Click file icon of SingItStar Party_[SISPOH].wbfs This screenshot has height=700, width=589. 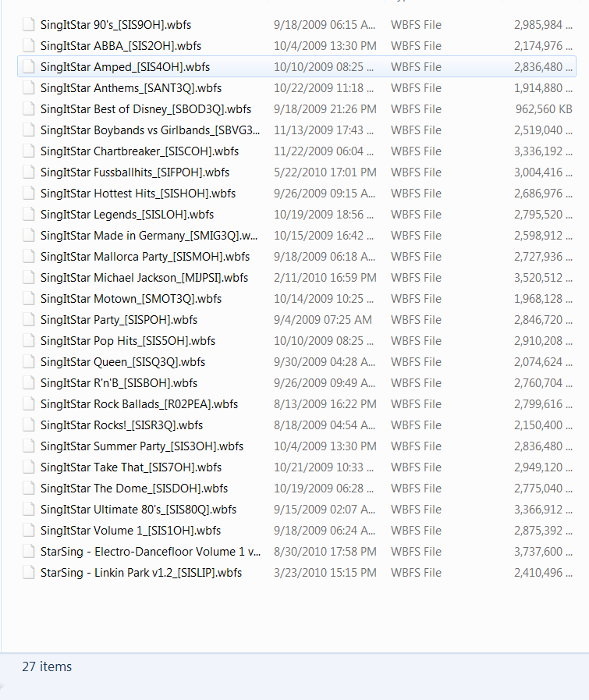tap(29, 320)
